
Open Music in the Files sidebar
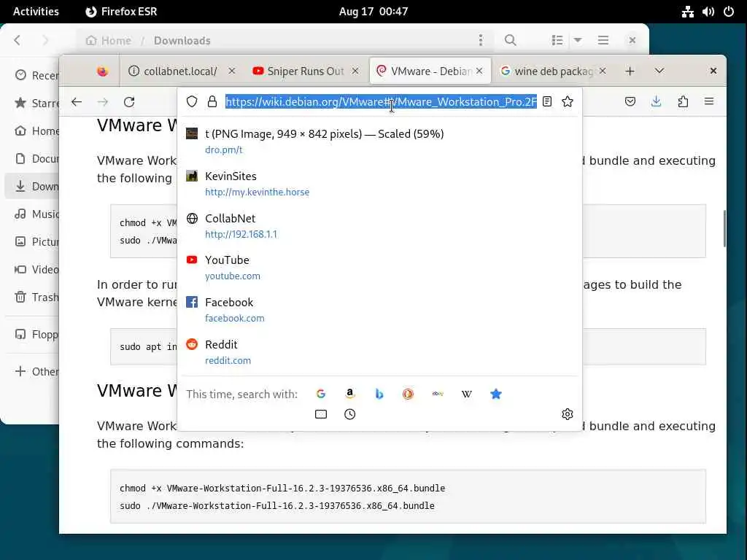pyautogui.click(x=34, y=214)
